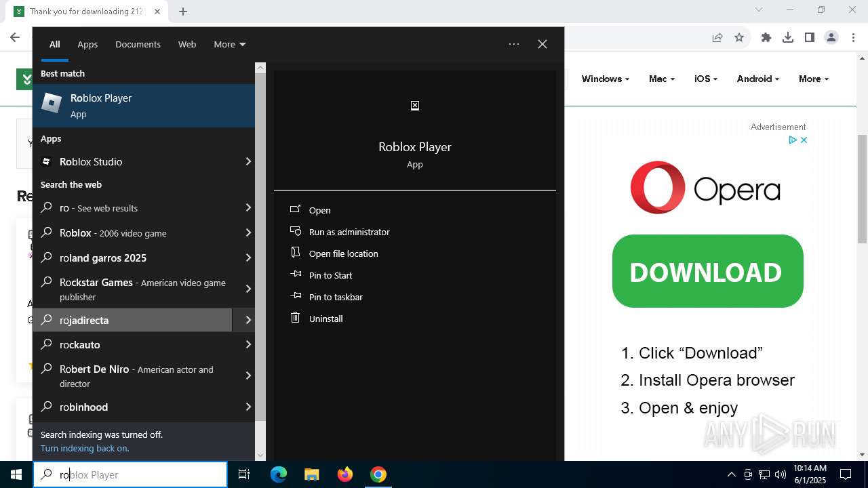Open File Explorer from taskbar
Image resolution: width=868 pixels, height=488 pixels.
click(x=311, y=474)
